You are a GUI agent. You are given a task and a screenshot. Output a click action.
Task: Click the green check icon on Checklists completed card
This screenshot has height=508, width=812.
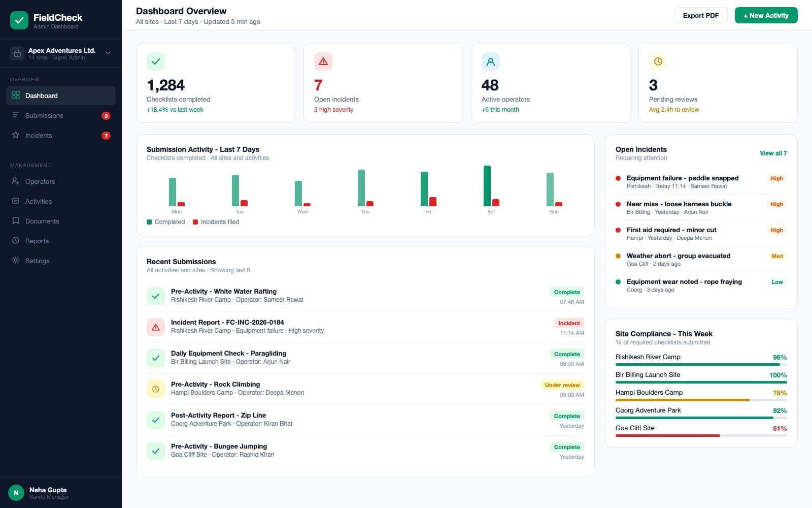[x=156, y=61]
